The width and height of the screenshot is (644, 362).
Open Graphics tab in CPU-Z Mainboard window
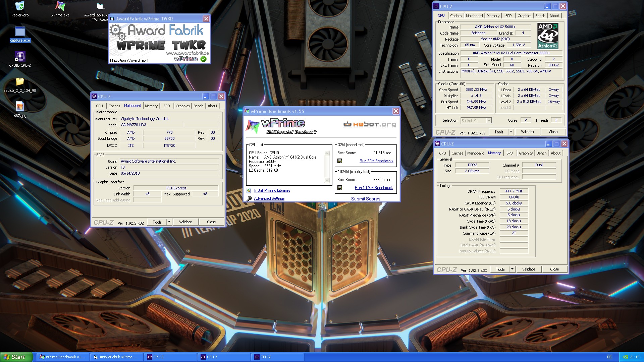point(183,106)
